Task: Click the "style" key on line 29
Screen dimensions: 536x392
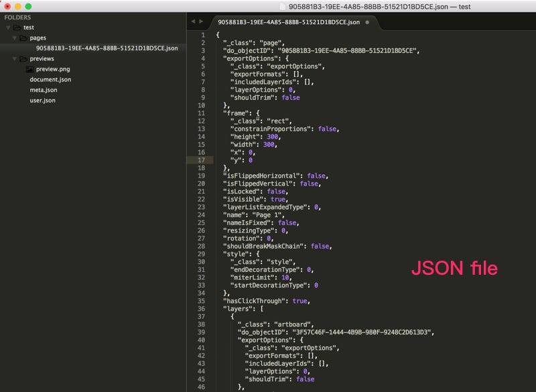Action: click(x=237, y=254)
